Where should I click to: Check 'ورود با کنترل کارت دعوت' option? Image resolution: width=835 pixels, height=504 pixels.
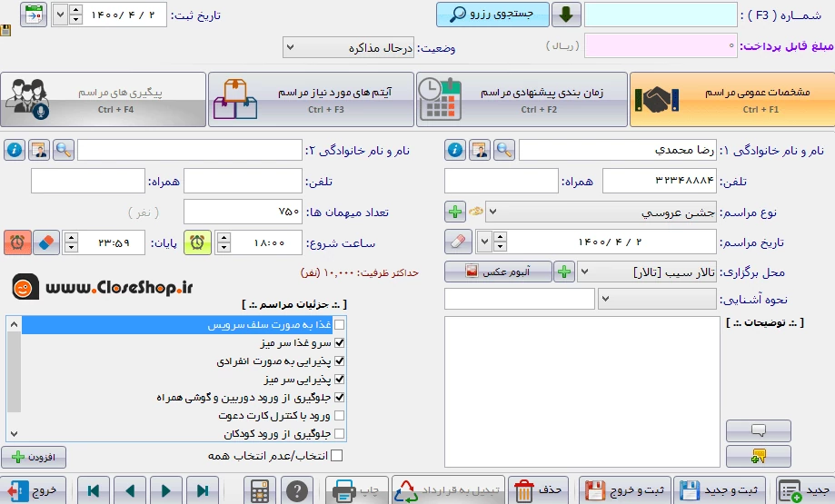point(339,415)
